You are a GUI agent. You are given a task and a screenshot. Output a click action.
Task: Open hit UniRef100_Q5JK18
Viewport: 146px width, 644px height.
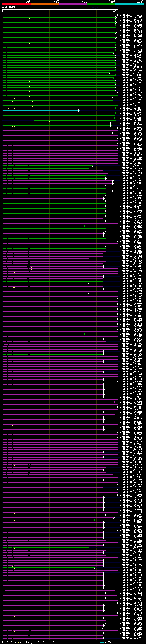pos(131,63)
